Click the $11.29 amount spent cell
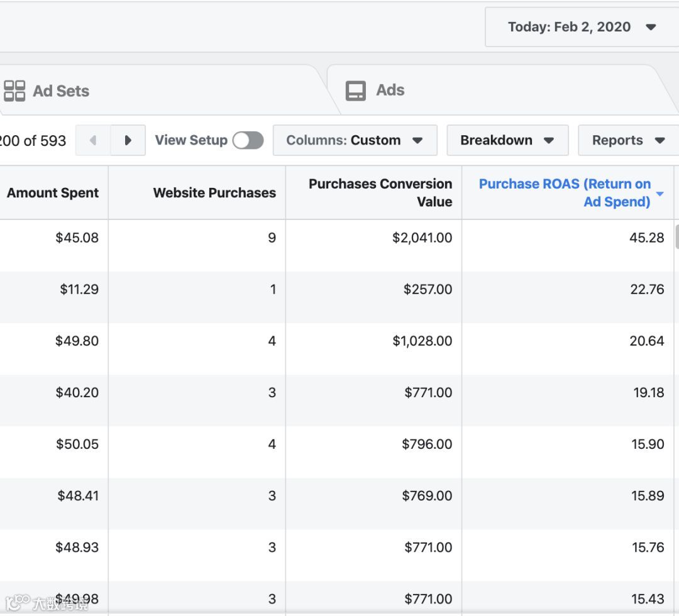 tap(79, 289)
